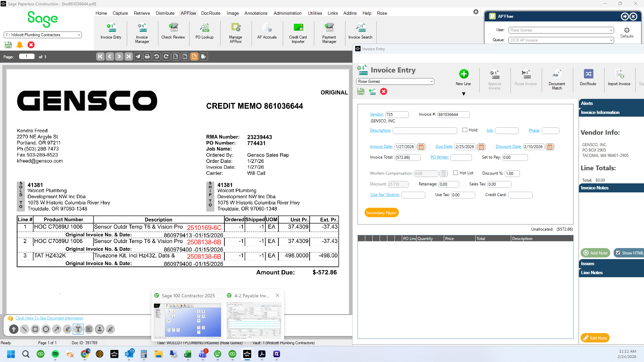The width and height of the screenshot is (644, 362).
Task: Open the Annotations menu
Action: (x=256, y=13)
